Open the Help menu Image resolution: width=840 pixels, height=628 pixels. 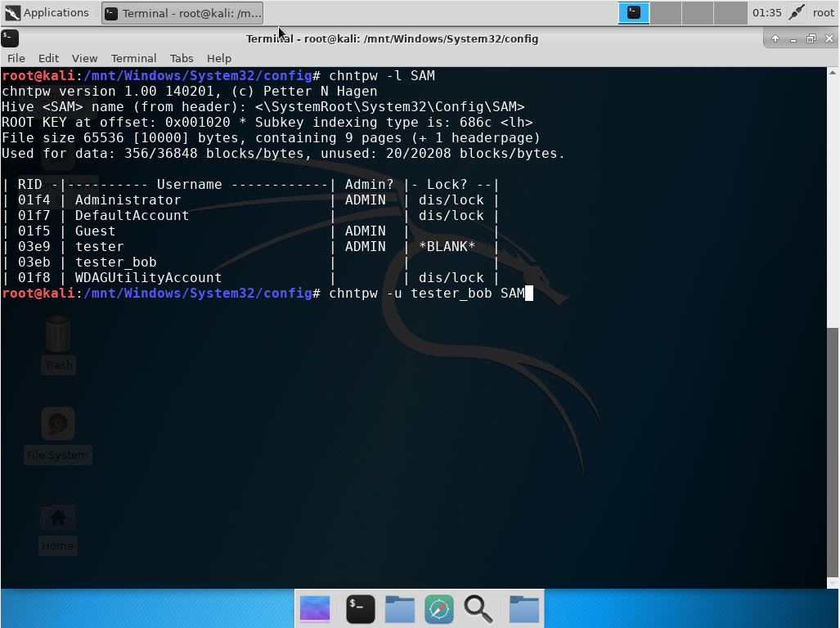(x=218, y=58)
